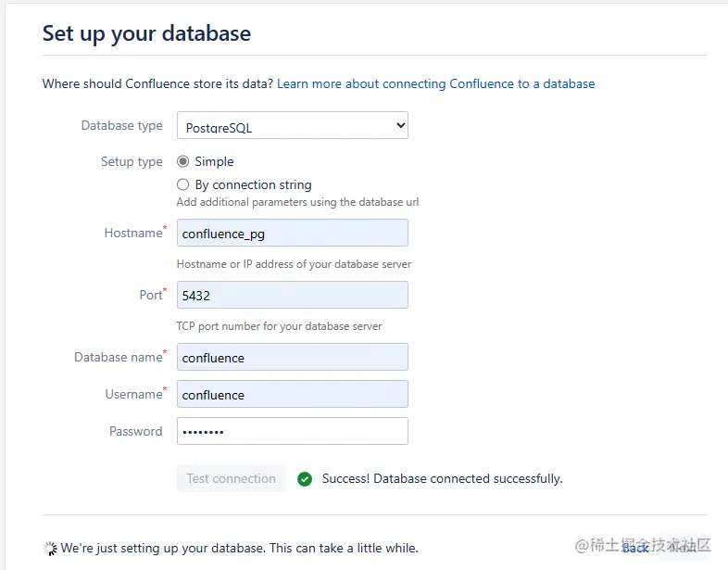Click the Database type dropdown arrow
728x570 pixels.
tap(400, 126)
